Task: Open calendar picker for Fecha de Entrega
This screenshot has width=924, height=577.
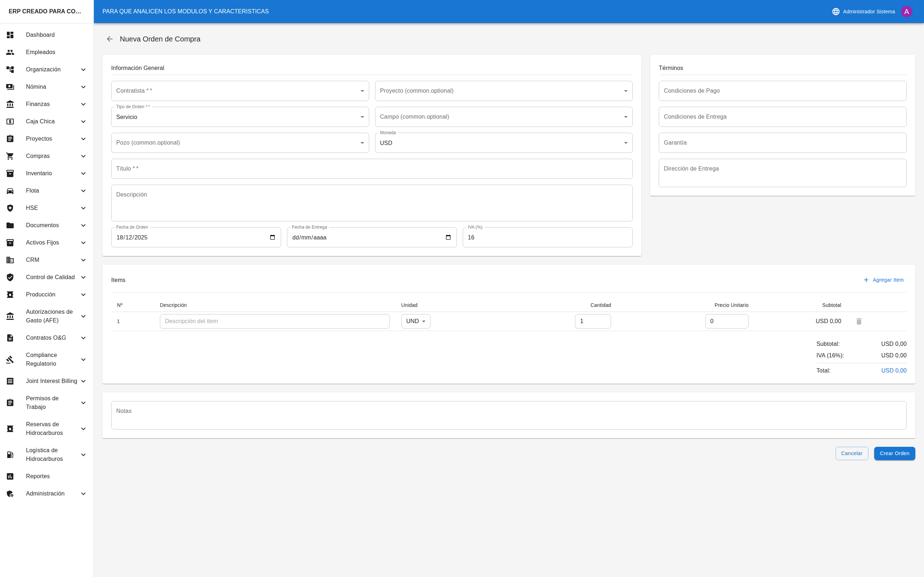Action: pyautogui.click(x=448, y=237)
